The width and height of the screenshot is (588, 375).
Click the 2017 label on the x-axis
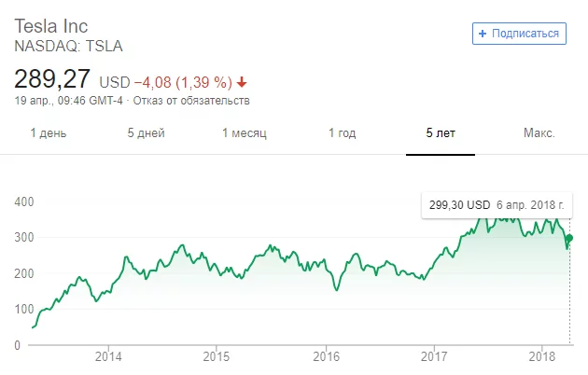click(435, 356)
